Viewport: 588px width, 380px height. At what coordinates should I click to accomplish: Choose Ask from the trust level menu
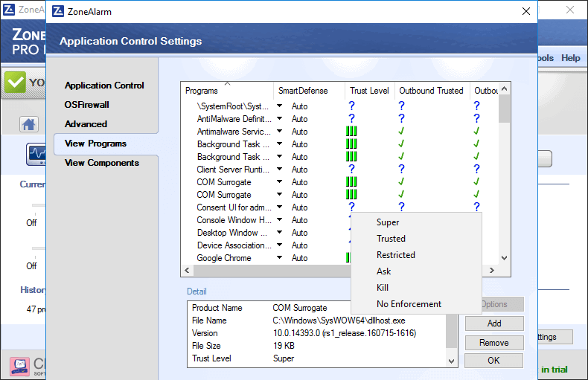416,271
